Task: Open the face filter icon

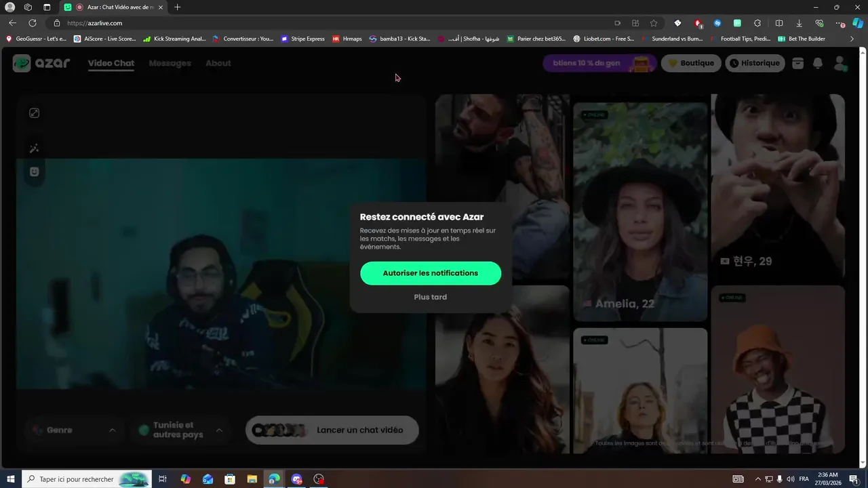Action: tap(35, 171)
